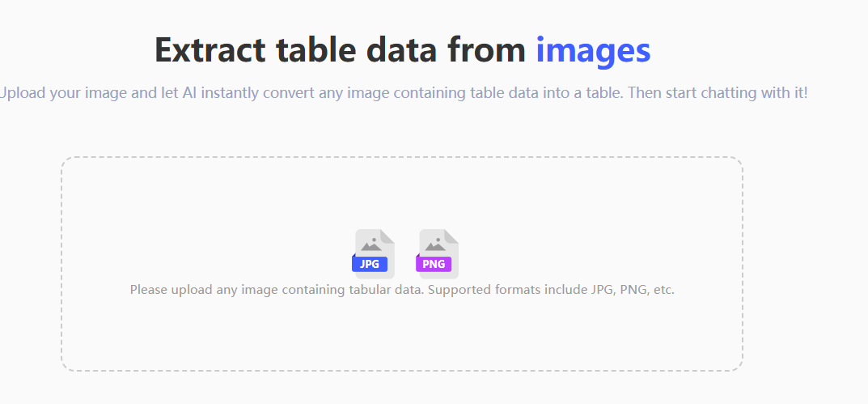Image resolution: width=868 pixels, height=404 pixels.
Task: Click the purple PNG label badge
Action: tap(434, 264)
